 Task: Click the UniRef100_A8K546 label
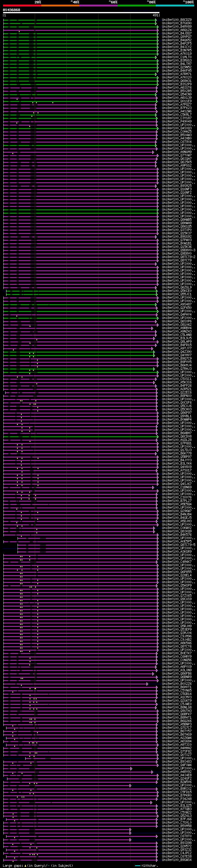pyautogui.click(x=177, y=643)
